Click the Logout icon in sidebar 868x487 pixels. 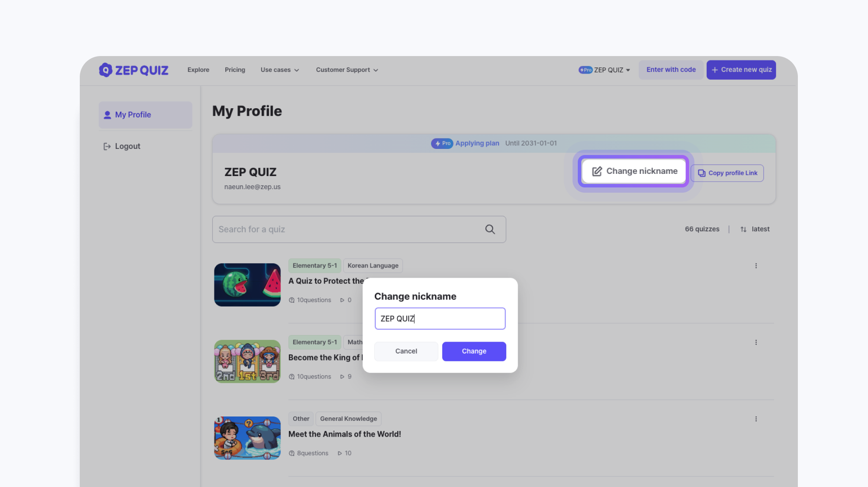click(107, 146)
